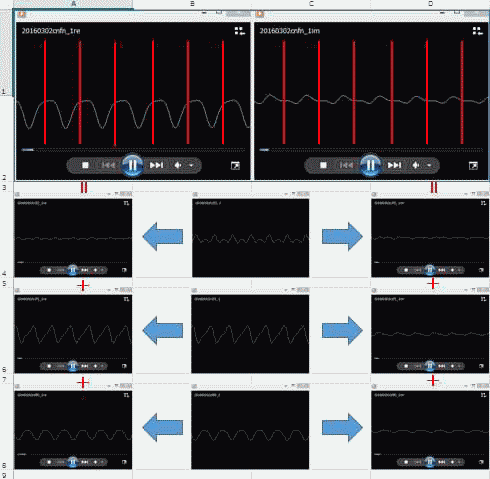490x479 pixels.
Task: Pause the small player in row 8 column D
Action: point(430,462)
